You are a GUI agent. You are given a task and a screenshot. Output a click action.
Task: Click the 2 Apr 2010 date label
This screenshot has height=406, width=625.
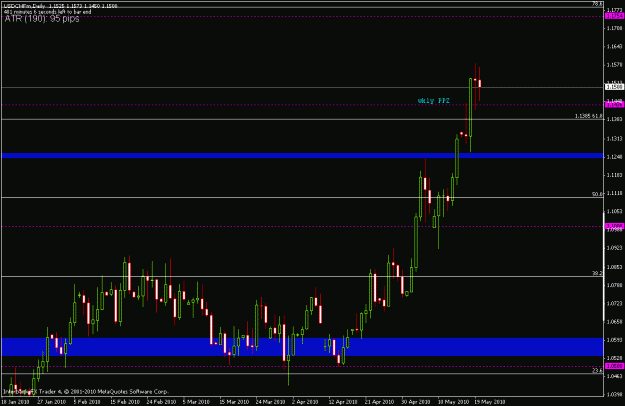pyautogui.click(x=305, y=402)
